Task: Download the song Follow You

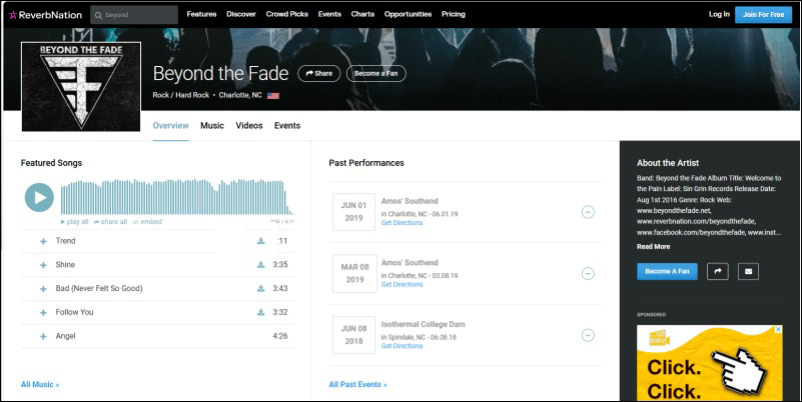Action: tap(261, 312)
